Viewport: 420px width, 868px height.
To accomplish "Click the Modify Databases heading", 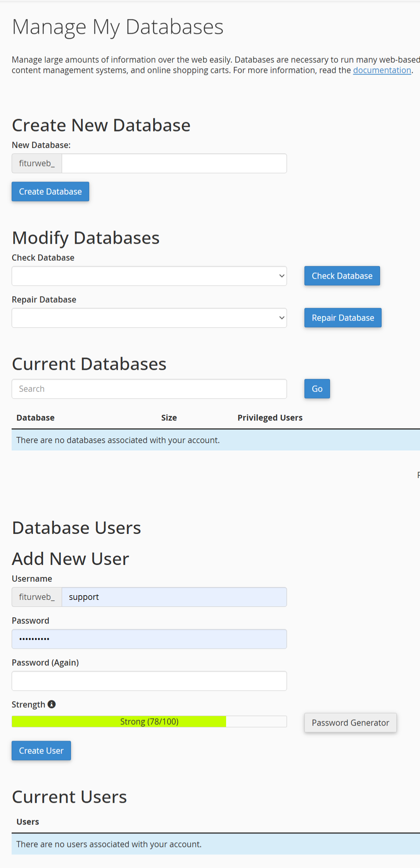I will [86, 237].
